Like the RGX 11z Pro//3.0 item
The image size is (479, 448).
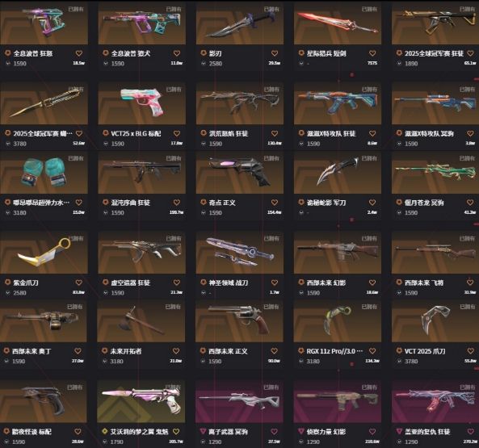[372, 351]
